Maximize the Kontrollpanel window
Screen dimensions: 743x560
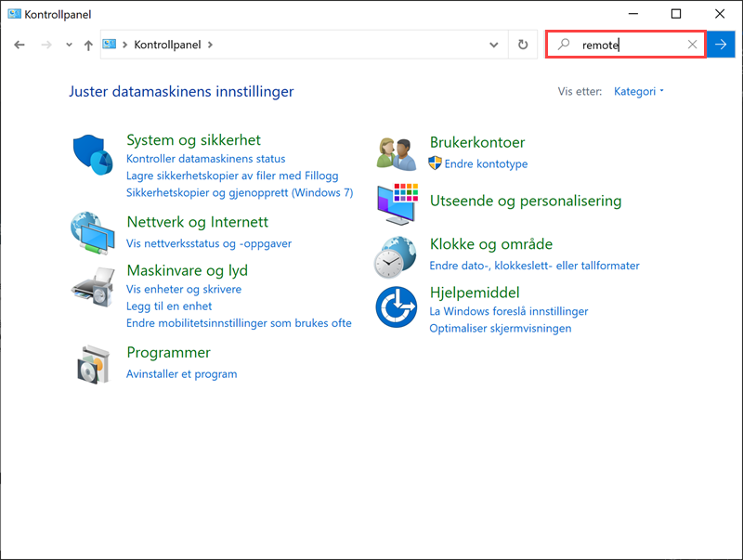click(x=676, y=14)
